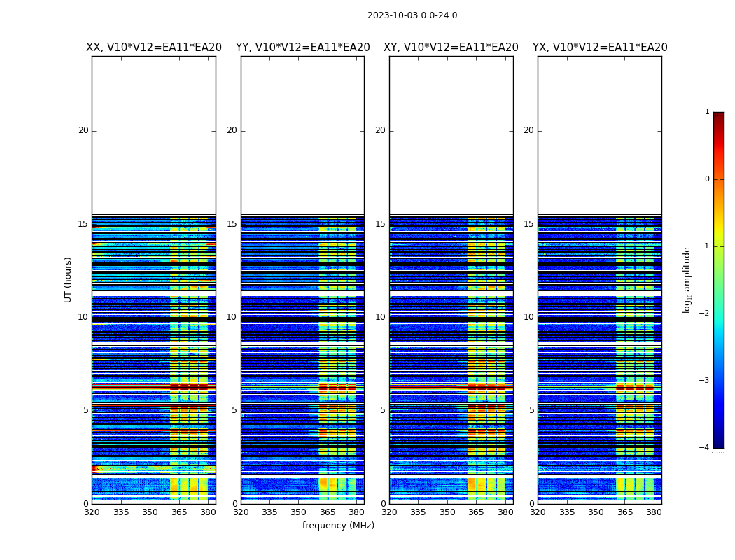Click the UT (hours) y-axis label
The image size is (735, 560).
point(69,279)
